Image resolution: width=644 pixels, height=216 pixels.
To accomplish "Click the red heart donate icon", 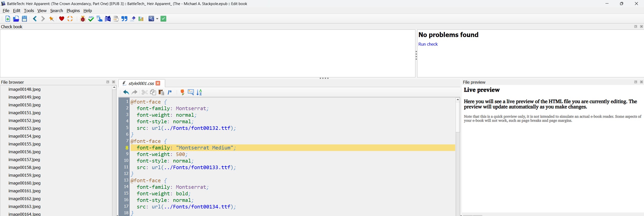I will (x=61, y=19).
